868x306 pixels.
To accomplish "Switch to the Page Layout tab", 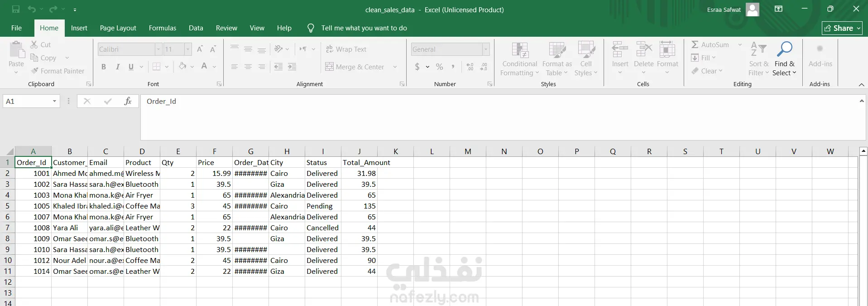I will (x=118, y=28).
